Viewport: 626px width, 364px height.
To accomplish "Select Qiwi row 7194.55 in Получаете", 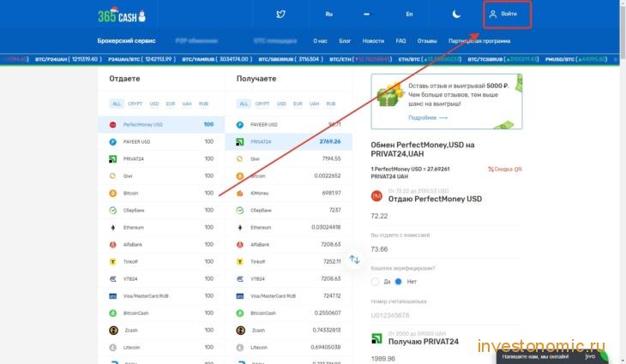I will point(289,159).
